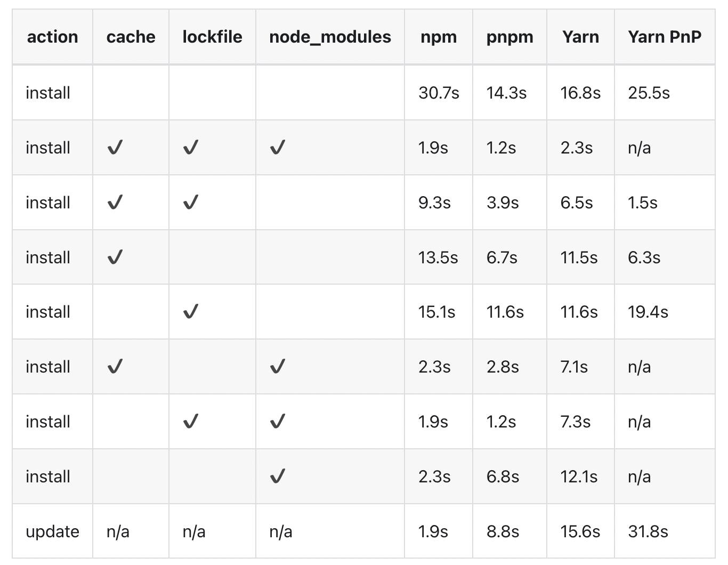Select the 19.4s Yarn PnP cell
This screenshot has width=728, height=565.
[x=648, y=312]
